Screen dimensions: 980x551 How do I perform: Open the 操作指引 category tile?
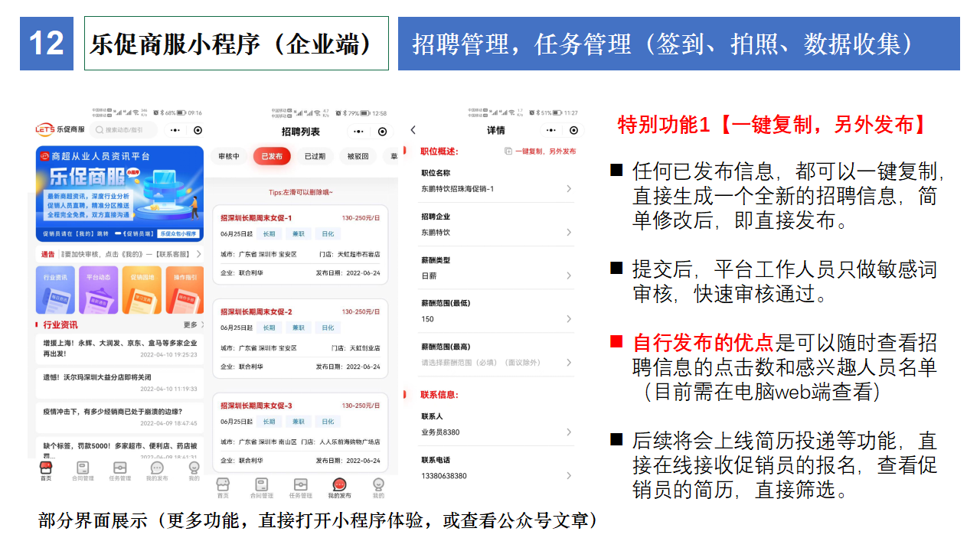pyautogui.click(x=185, y=289)
